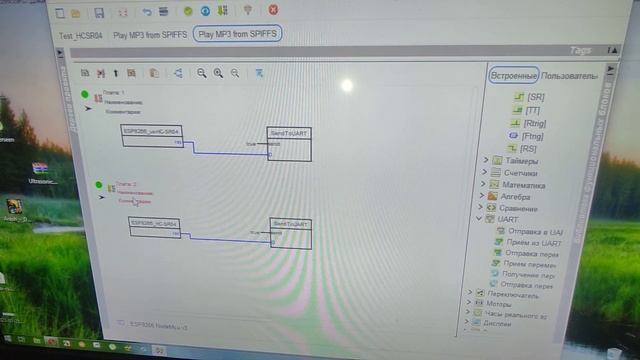640x360 pixels.
Task: Expand the Таймеры folder in blocks tree
Action: point(486,160)
